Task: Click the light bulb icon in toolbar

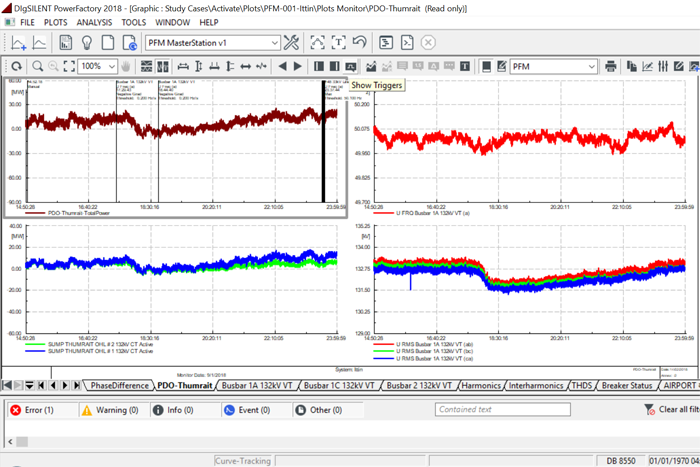Action: [87, 43]
